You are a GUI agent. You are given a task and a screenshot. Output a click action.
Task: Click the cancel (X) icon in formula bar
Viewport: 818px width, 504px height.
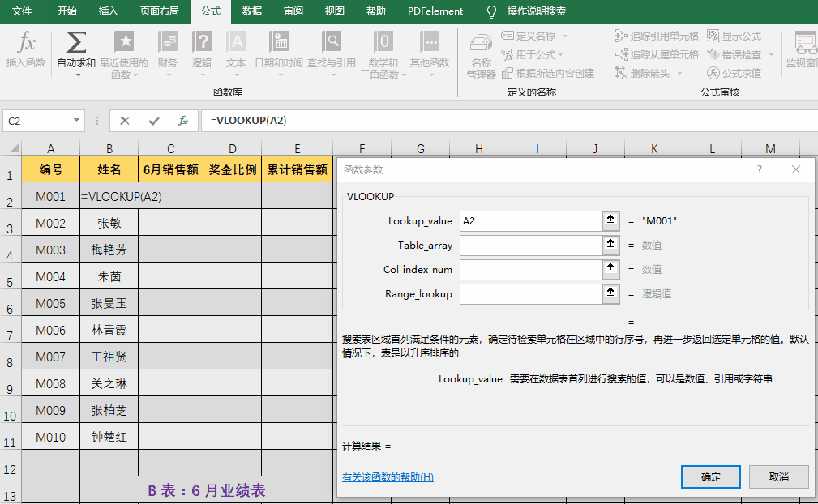[125, 121]
